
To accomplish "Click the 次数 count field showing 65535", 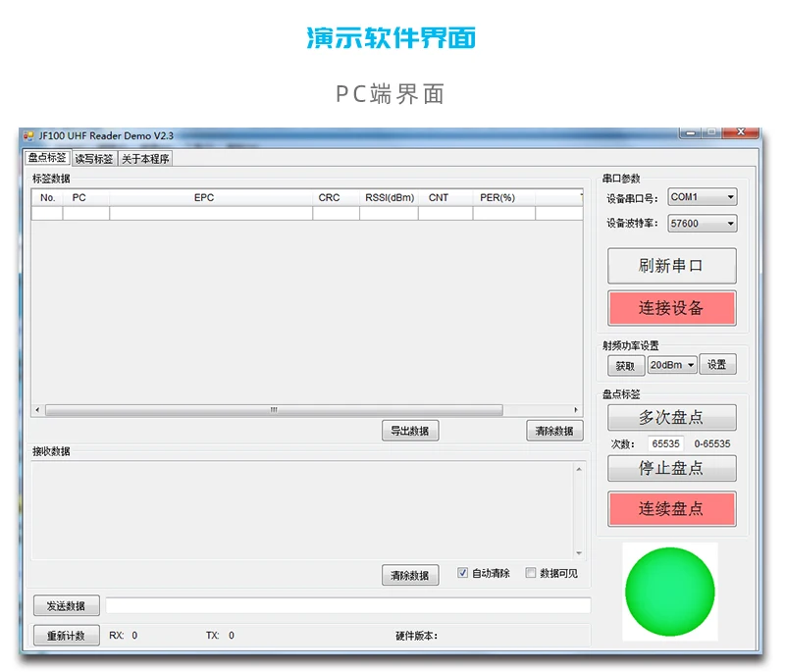I will (666, 443).
